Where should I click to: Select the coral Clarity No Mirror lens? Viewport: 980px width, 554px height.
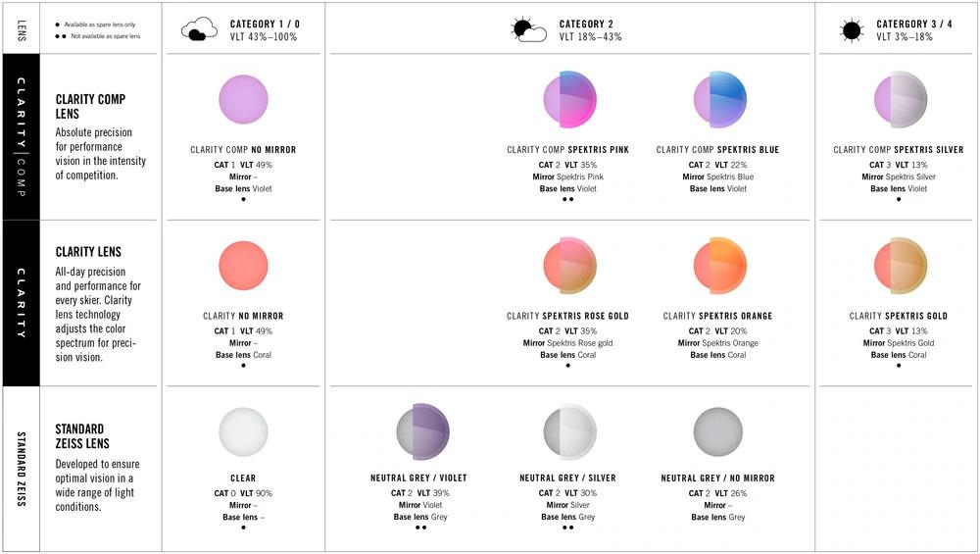[243, 266]
